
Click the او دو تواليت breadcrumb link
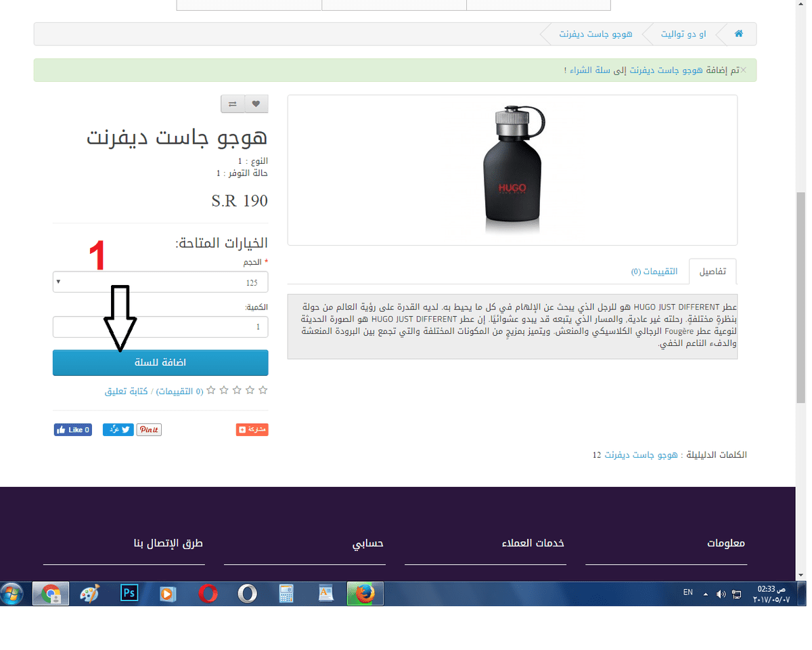(684, 34)
